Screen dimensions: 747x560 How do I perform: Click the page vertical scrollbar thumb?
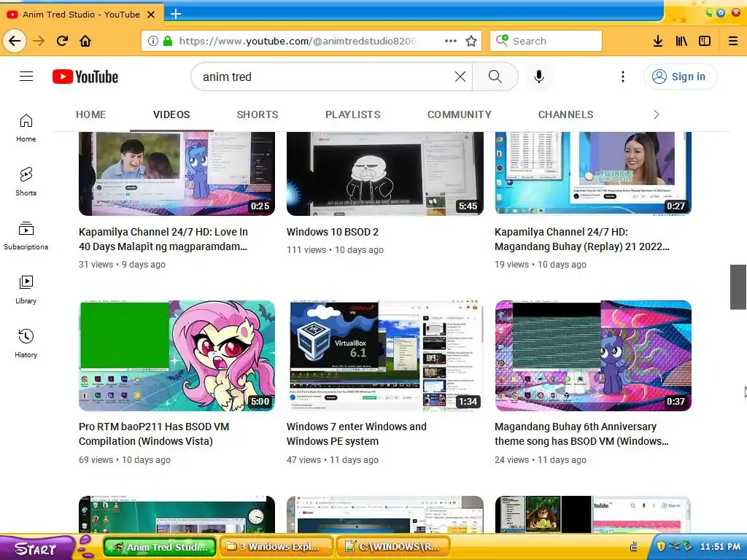click(x=738, y=287)
